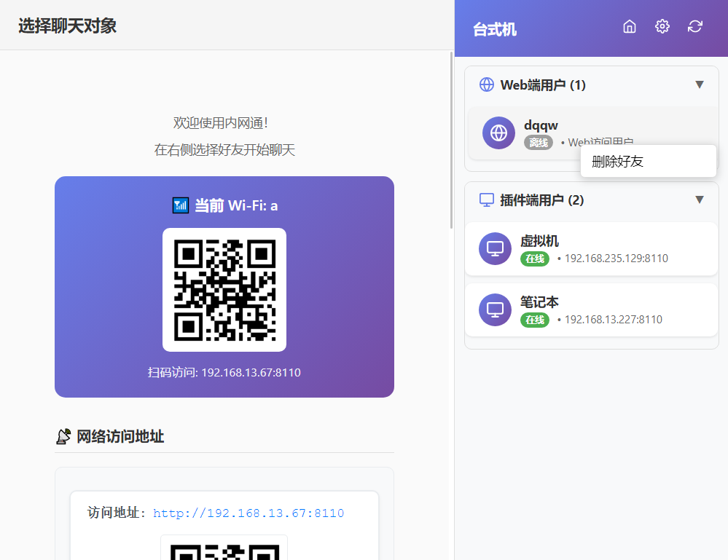The width and height of the screenshot is (728, 560).
Task: Click the 笔记本 monitor avatar icon
Action: (x=495, y=309)
